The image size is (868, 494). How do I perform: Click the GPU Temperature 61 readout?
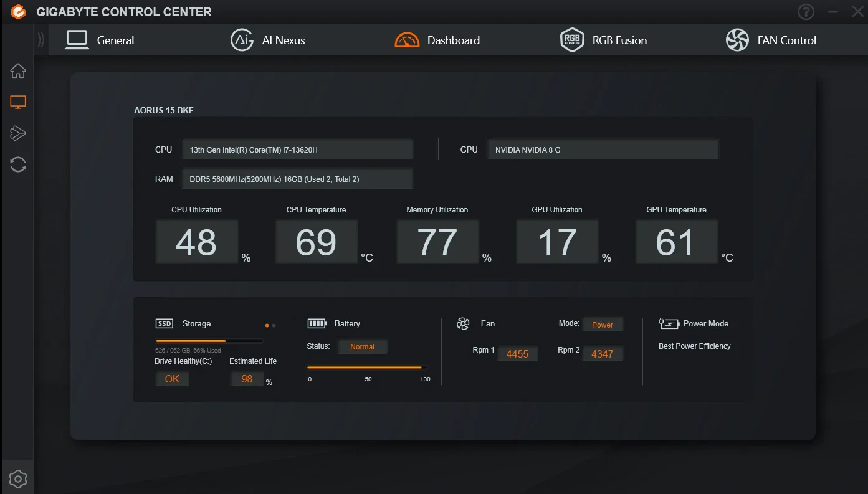pos(677,242)
